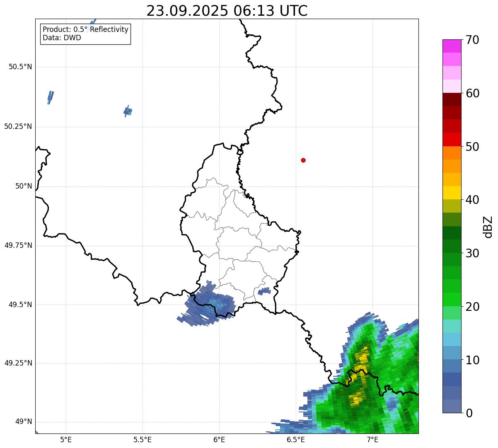Click the 50.25°N latitude label
The width and height of the screenshot is (498, 448).
(18, 126)
